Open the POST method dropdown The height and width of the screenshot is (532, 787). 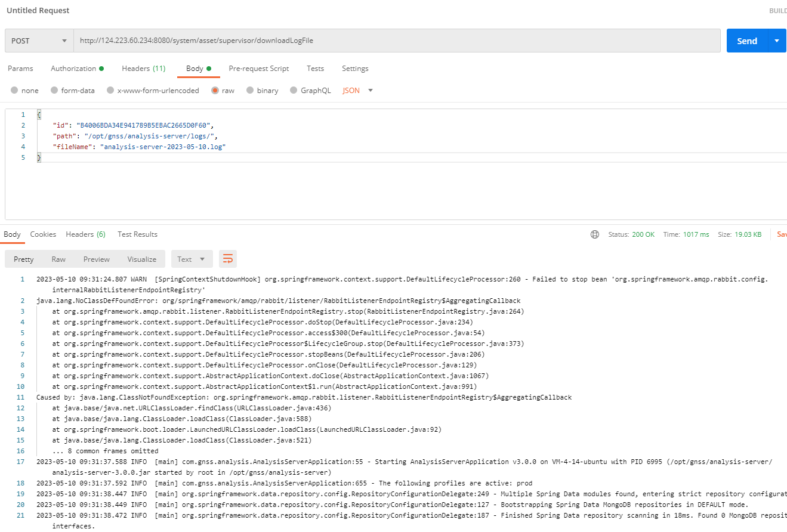point(39,41)
